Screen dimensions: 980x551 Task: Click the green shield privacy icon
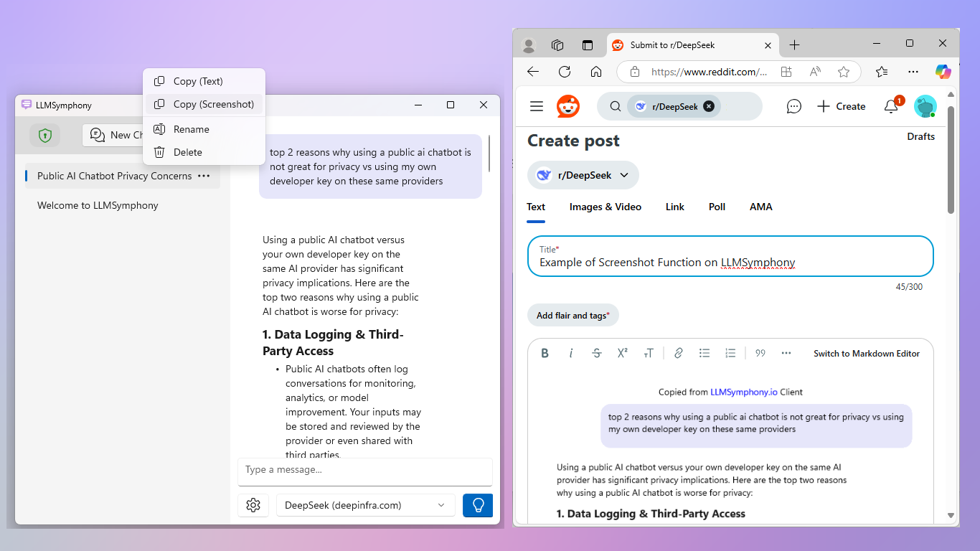45,135
